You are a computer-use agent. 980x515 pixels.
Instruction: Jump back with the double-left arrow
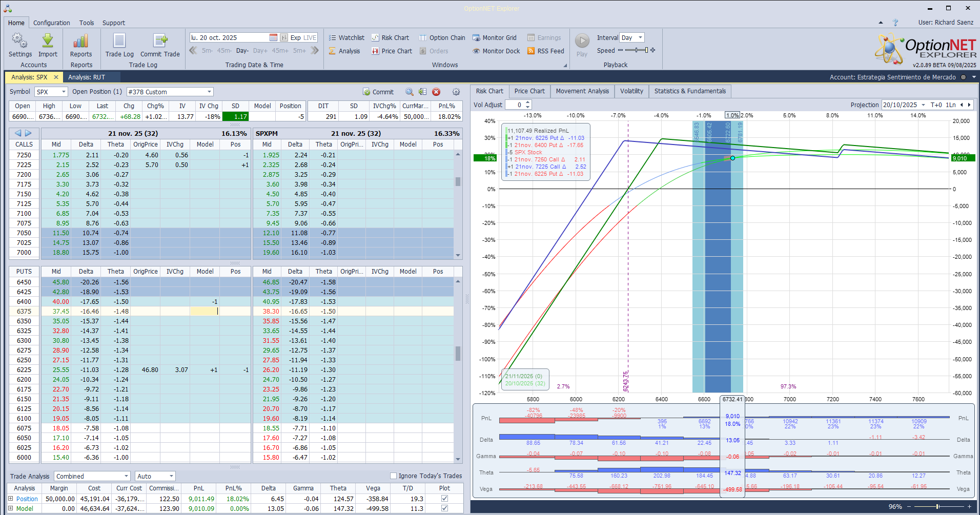[193, 50]
